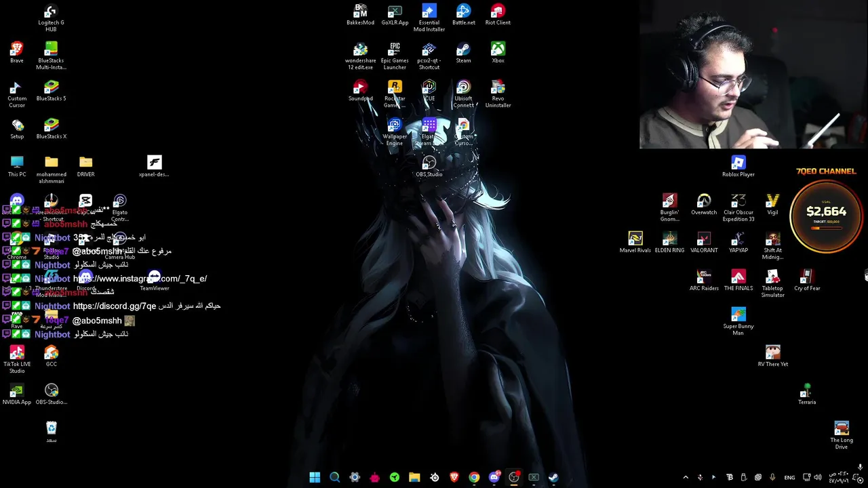Screen dimensions: 868x488
Task: Open the This PC desktop icon
Action: (17, 167)
